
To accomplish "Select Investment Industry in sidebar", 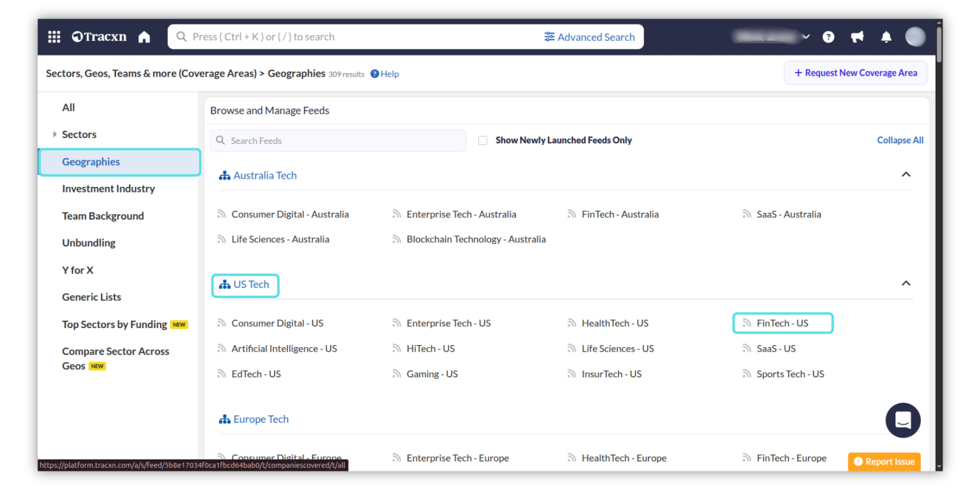I will pyautogui.click(x=108, y=189).
